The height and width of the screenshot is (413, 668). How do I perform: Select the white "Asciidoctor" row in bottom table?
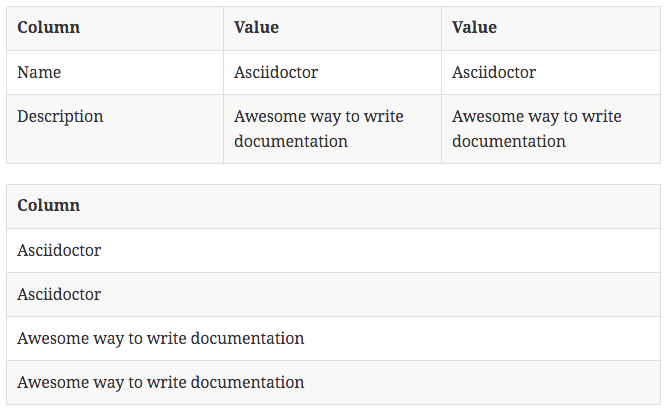(59, 250)
